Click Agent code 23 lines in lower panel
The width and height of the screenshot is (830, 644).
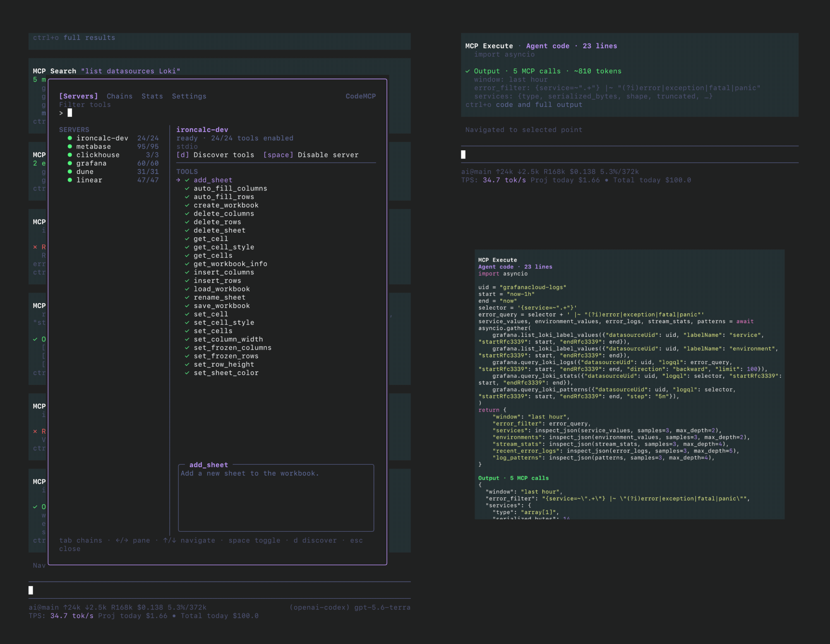[515, 267]
